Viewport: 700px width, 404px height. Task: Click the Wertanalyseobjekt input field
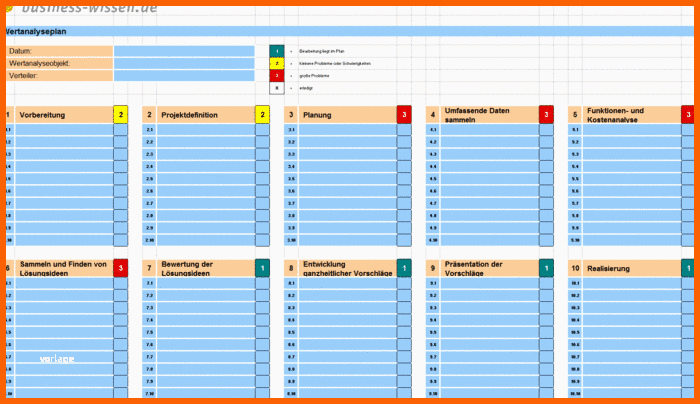184,63
